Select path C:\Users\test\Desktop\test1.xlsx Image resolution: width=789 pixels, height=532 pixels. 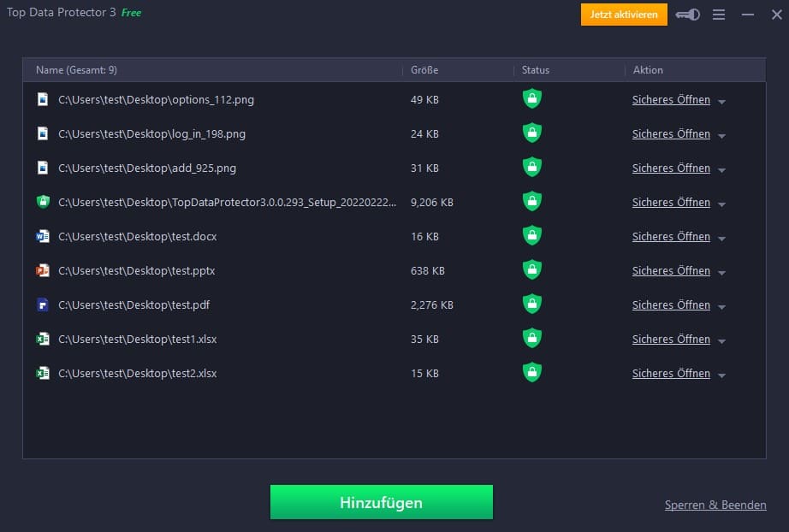138,339
